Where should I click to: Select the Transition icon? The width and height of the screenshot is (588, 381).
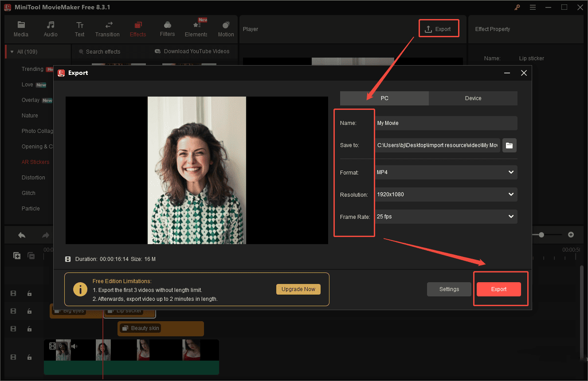pyautogui.click(x=107, y=28)
